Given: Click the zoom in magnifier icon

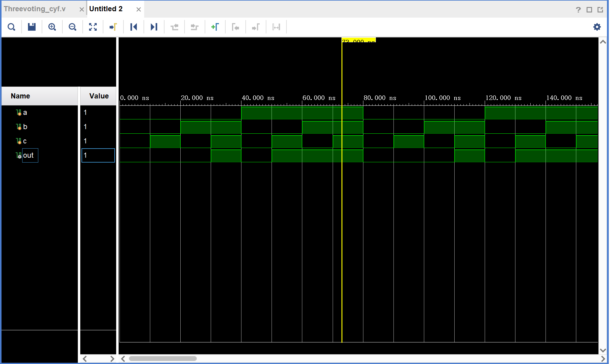Looking at the screenshot, I should (x=52, y=27).
